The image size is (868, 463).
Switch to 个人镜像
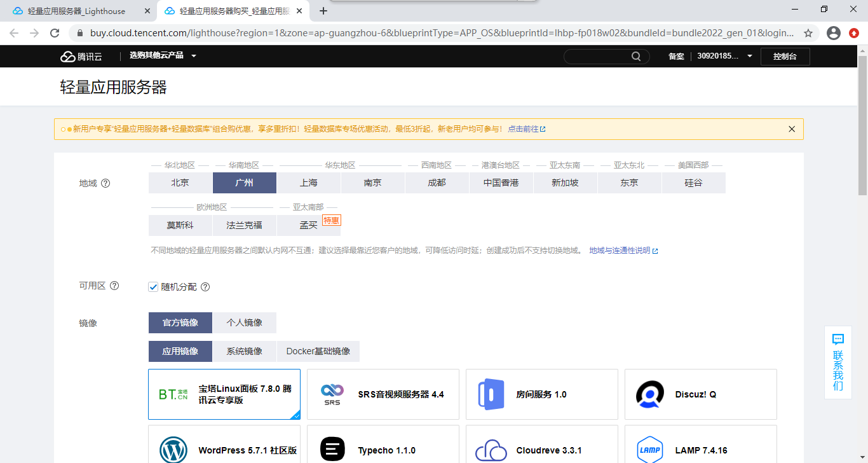pos(244,322)
